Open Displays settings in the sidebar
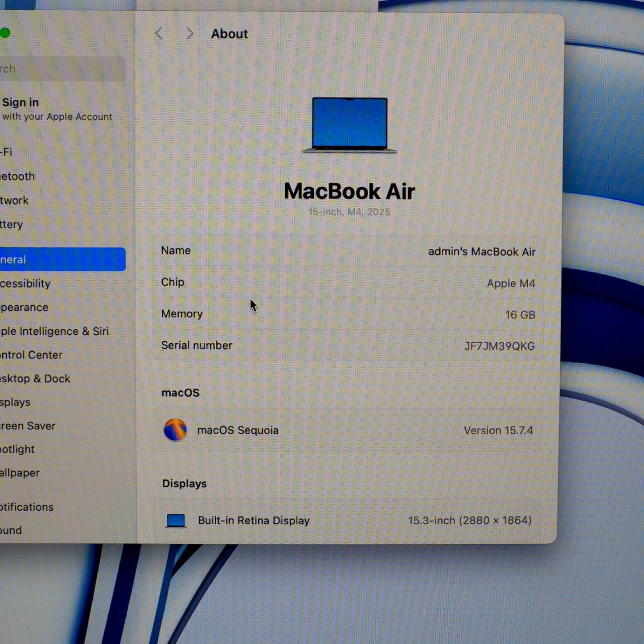This screenshot has height=644, width=644. coord(15,402)
